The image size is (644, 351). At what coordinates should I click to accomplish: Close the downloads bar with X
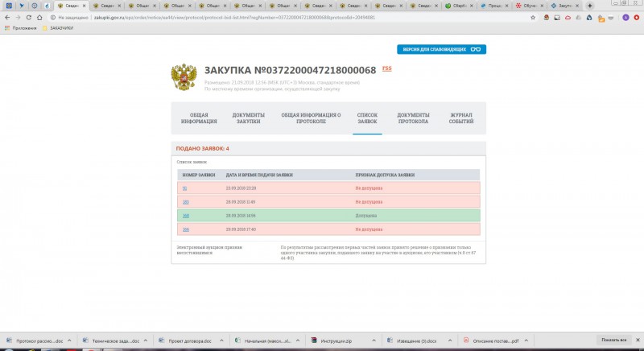[638, 340]
